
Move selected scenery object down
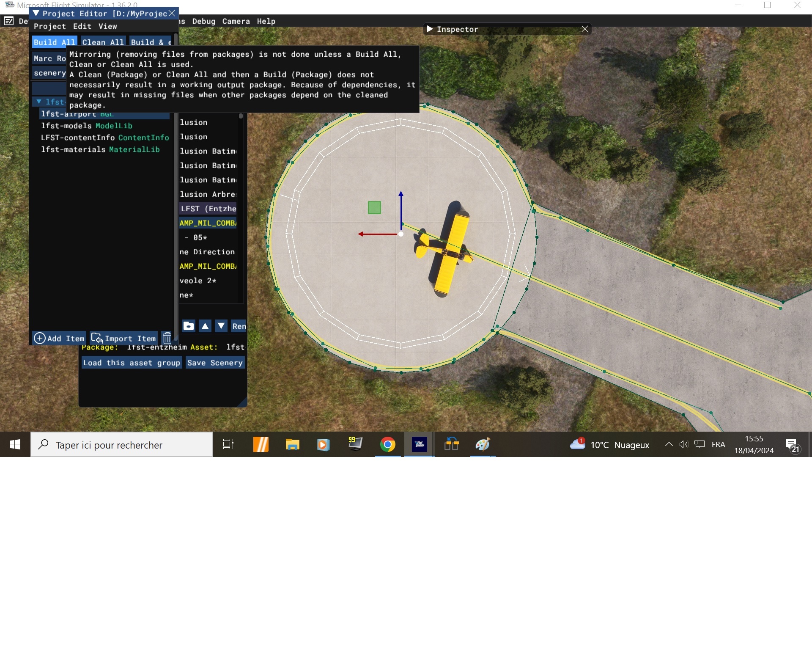click(x=221, y=326)
